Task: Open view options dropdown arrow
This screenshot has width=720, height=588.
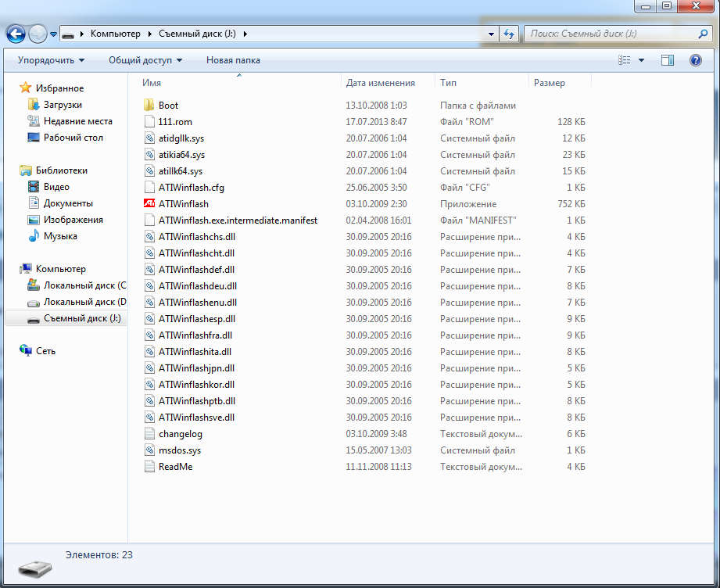Action: tap(642, 60)
